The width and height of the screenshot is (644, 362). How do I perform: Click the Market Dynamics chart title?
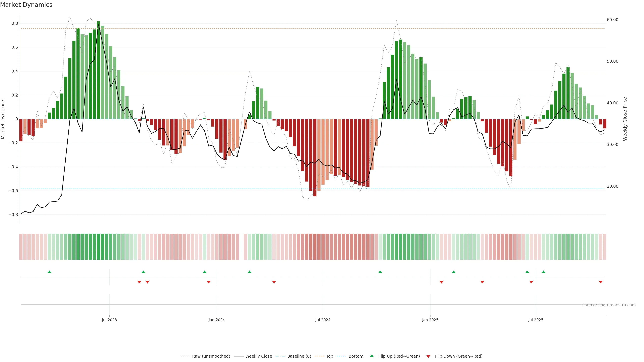(x=26, y=5)
